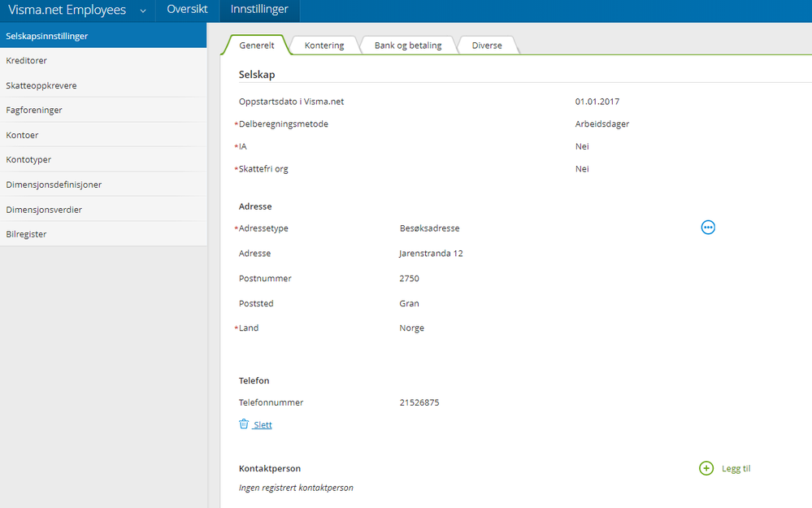Click the Selskap section heading
The image size is (812, 508).
click(257, 75)
